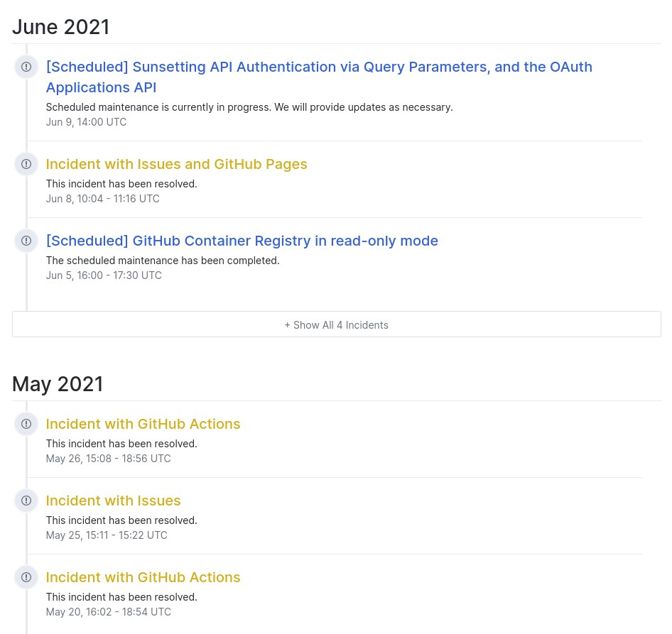
Task: Click the alert icon beside the Incident with Issues
Action: (x=26, y=501)
